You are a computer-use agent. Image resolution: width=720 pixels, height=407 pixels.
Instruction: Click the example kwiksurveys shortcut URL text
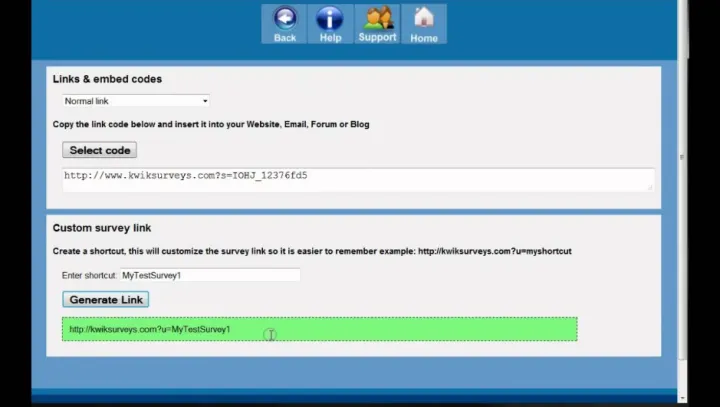tap(494, 251)
